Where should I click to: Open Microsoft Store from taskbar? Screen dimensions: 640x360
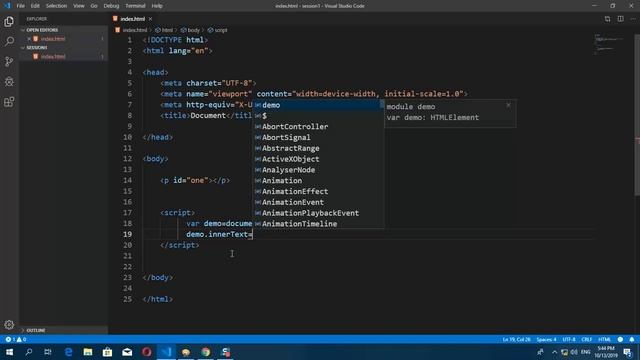(107, 352)
